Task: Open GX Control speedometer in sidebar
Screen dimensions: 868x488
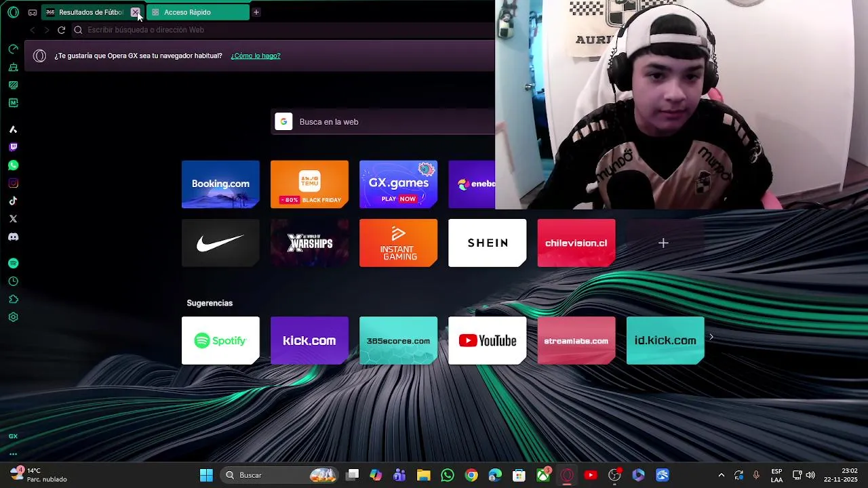Action: tap(13, 49)
